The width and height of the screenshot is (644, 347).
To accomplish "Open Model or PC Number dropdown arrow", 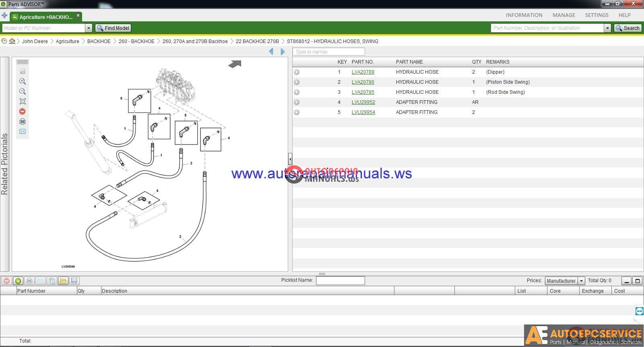I will point(89,28).
